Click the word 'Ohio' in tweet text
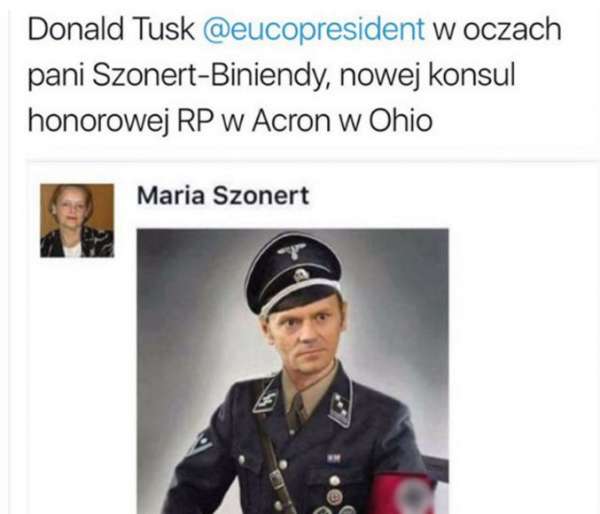This screenshot has height=514, width=600. tap(401, 121)
